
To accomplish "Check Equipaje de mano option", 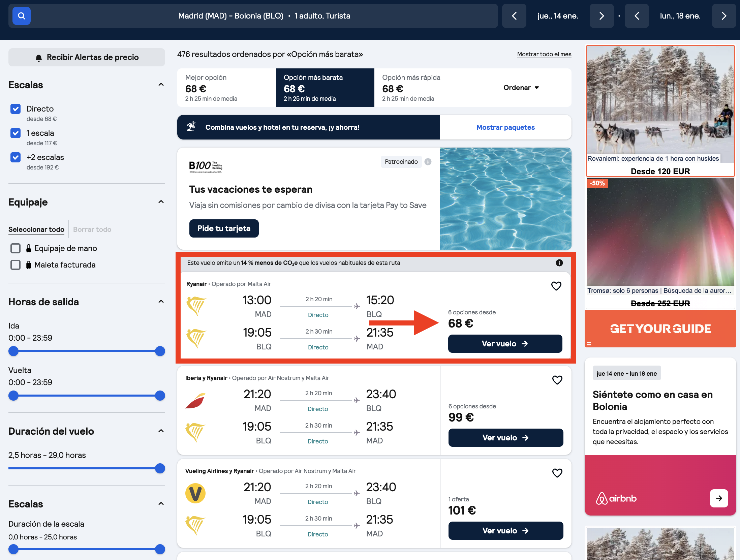I will point(16,248).
